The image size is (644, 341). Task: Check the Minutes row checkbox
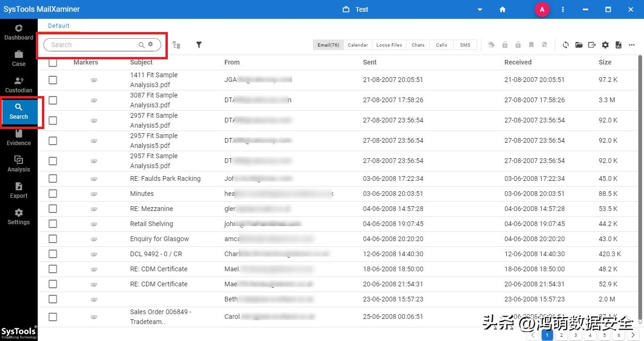(x=53, y=194)
